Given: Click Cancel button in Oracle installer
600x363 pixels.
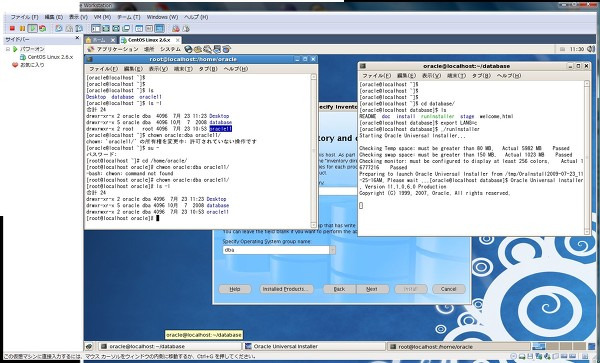Looking at the screenshot, I should (448, 289).
